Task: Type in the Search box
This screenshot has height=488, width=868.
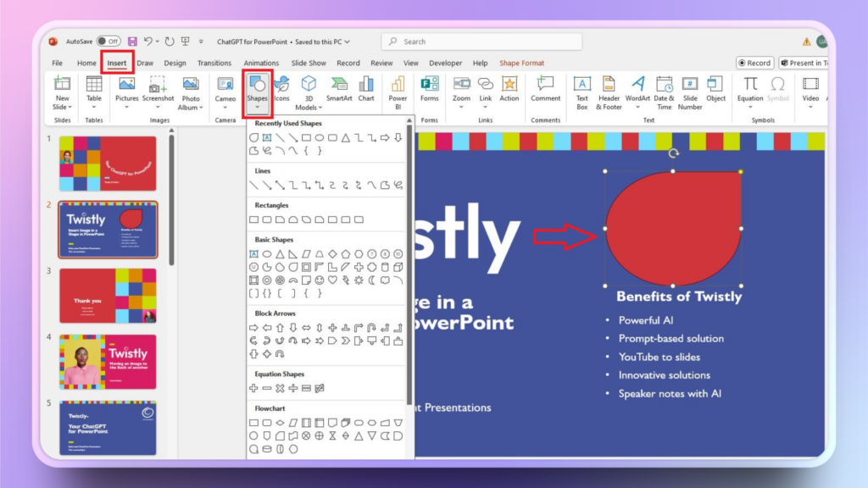Action: pyautogui.click(x=483, y=42)
